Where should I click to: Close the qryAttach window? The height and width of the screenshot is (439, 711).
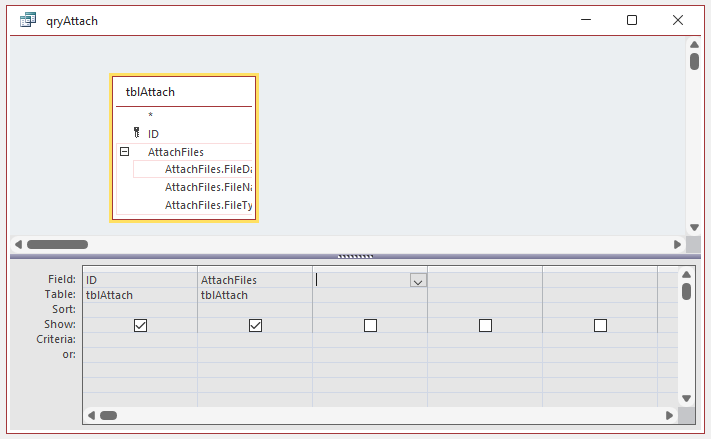[678, 20]
